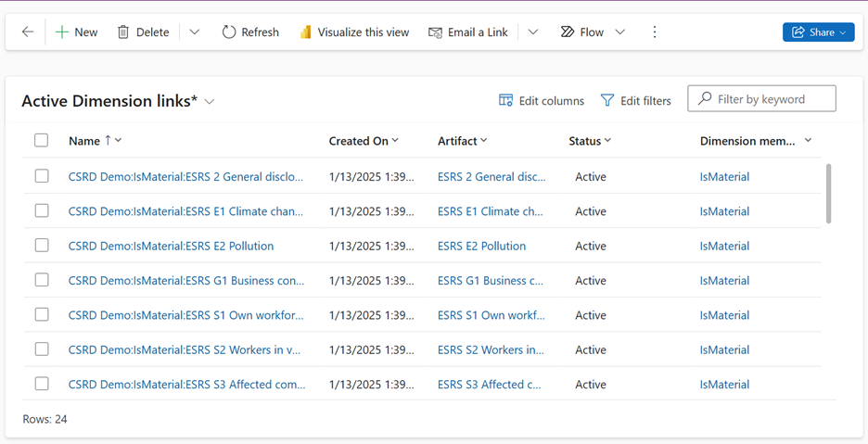Click the Created On date in ESRS S1 row
The height and width of the screenshot is (444, 868).
(372, 315)
